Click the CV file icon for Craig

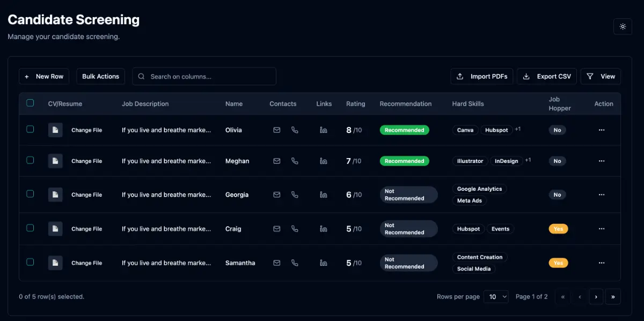[55, 229]
